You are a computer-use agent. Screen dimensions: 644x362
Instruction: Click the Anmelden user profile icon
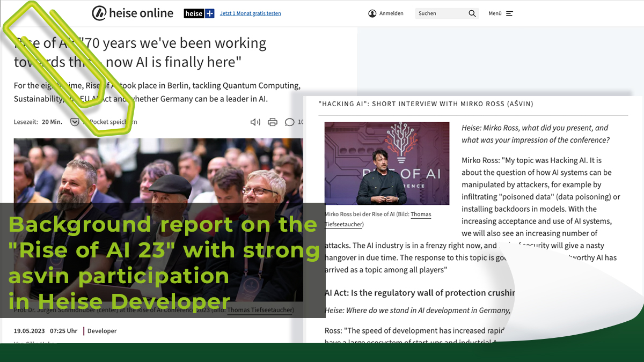372,13
